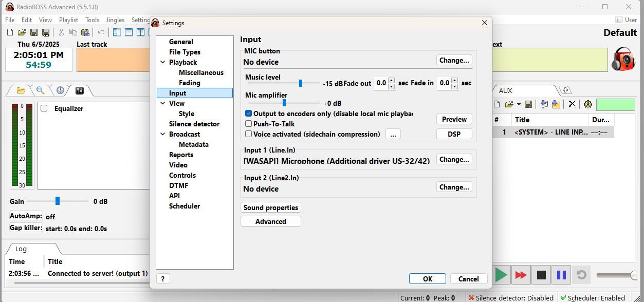Image resolution: width=644 pixels, height=302 pixels.
Task: Click Change for Input 1 (Line.In)
Action: (454, 159)
